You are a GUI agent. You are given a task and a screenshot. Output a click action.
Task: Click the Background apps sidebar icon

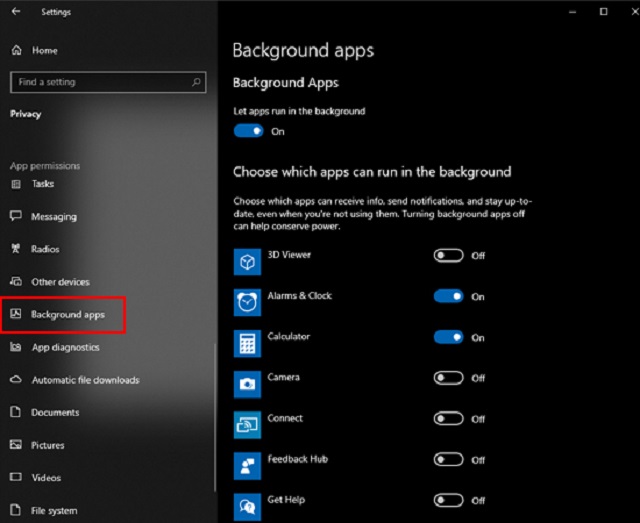[x=16, y=314]
